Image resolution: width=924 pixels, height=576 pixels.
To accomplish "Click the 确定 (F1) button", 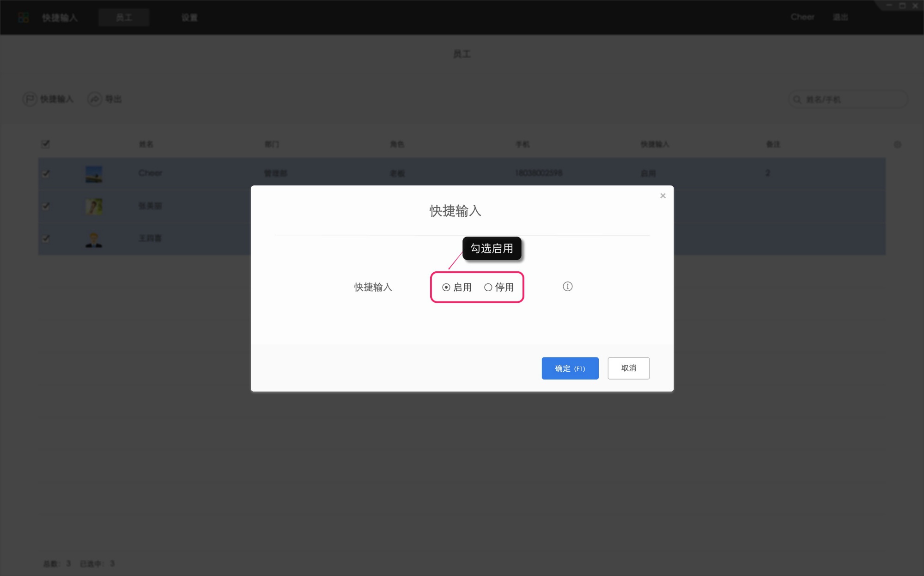I will (570, 368).
